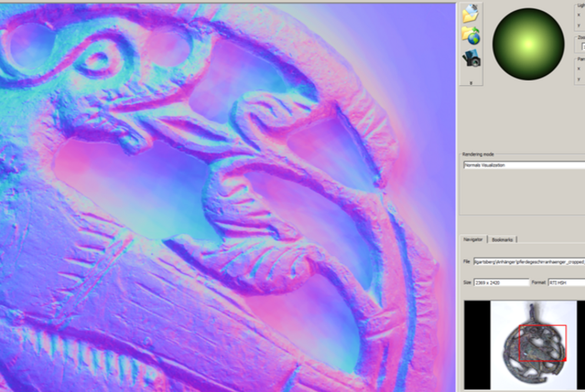Expand the toolbar overflow chevron
The height and width of the screenshot is (392, 585).
click(470, 83)
